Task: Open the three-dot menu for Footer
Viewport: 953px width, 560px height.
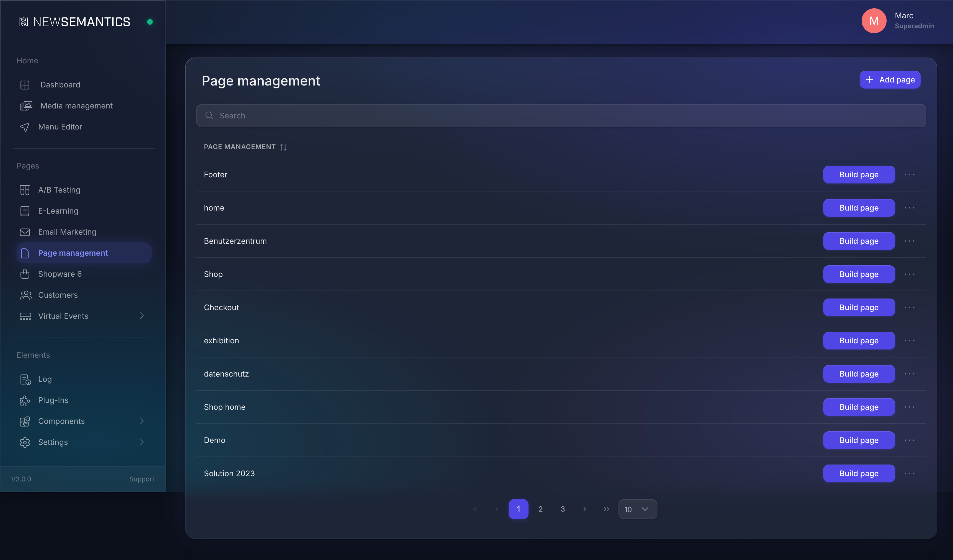Action: coord(910,174)
